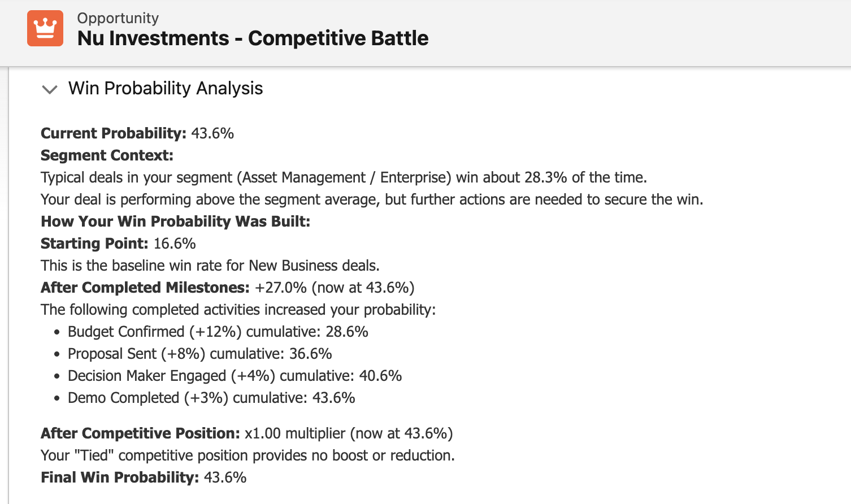Click the orange Opportunity crown icon
Image resolution: width=851 pixels, height=504 pixels.
(x=45, y=27)
